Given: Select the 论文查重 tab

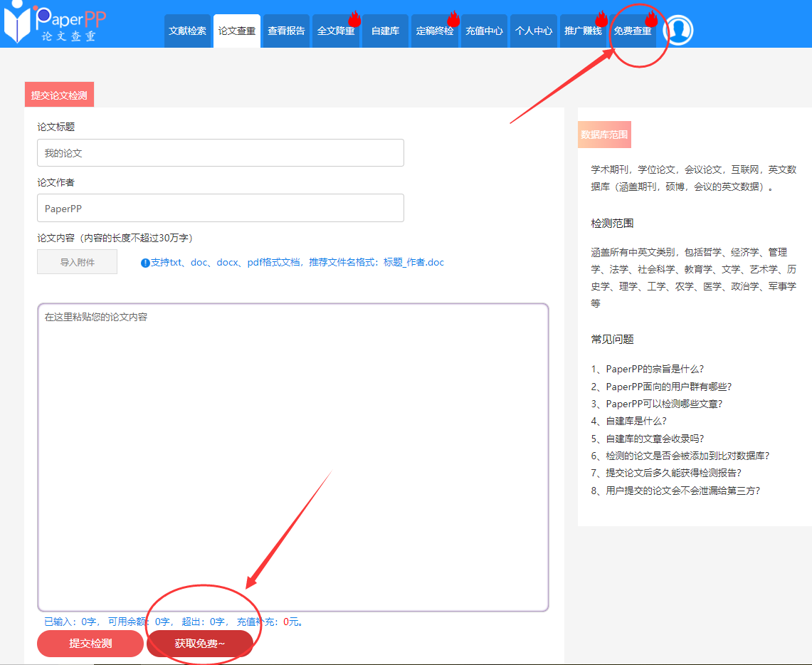Looking at the screenshot, I should click(237, 31).
